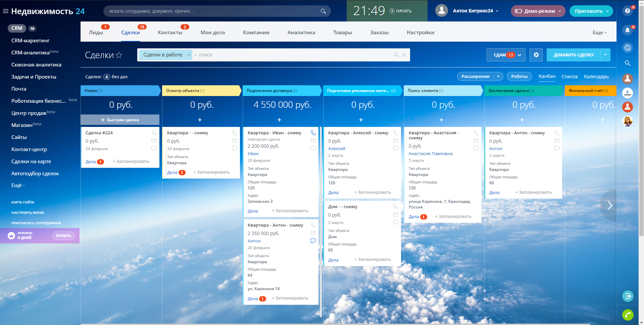Switch to the Лиды tab
Image resolution: width=644 pixels, height=325 pixels.
96,33
